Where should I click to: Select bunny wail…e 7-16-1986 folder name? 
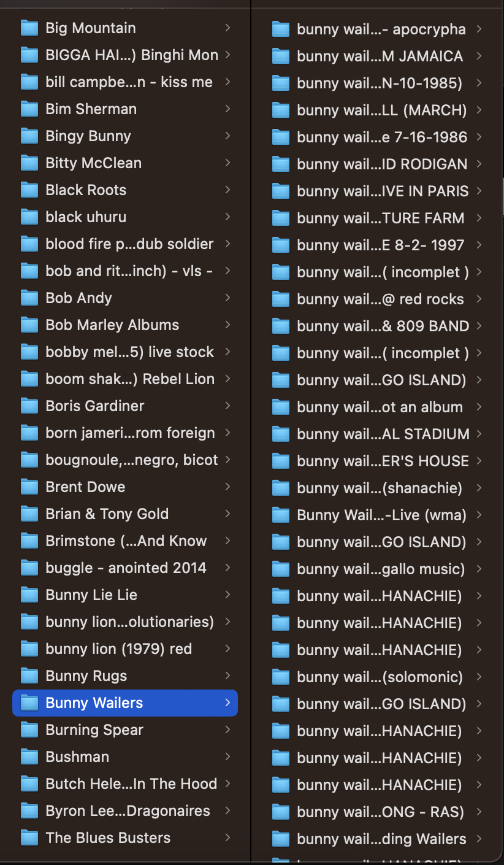[382, 137]
